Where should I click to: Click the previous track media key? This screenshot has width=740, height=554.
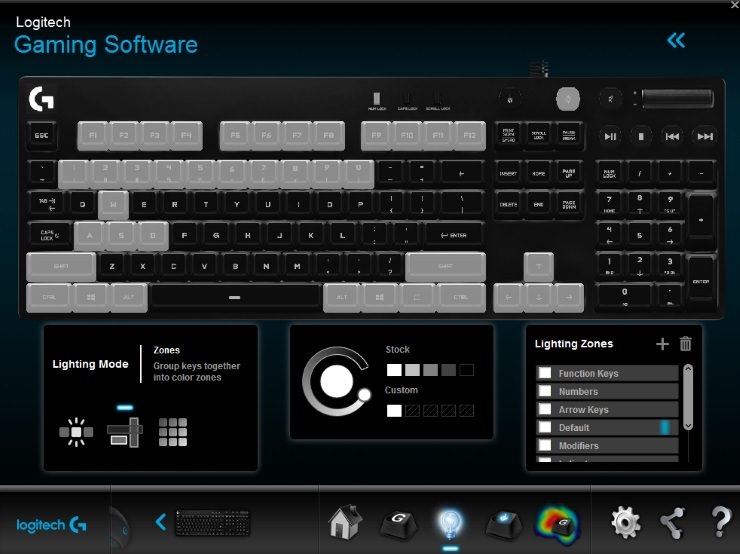coord(672,137)
